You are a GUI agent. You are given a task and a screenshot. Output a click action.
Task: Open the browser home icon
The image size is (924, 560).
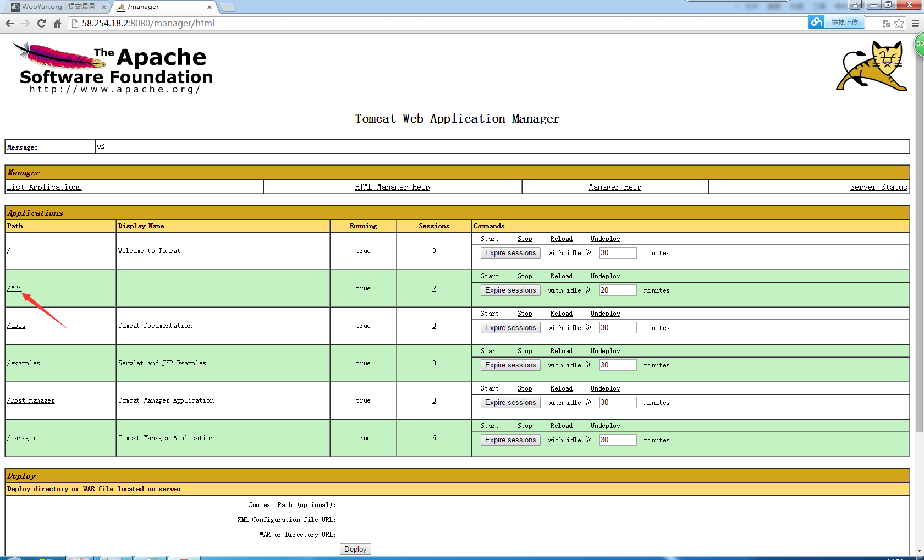pos(57,23)
